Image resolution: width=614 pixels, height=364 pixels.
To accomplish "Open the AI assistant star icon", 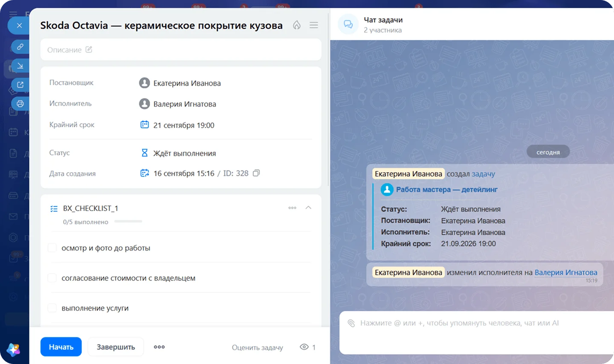I will tap(13, 350).
